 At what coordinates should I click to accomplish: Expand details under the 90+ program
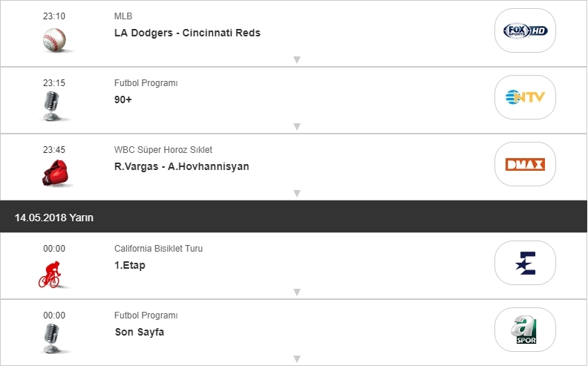296,126
